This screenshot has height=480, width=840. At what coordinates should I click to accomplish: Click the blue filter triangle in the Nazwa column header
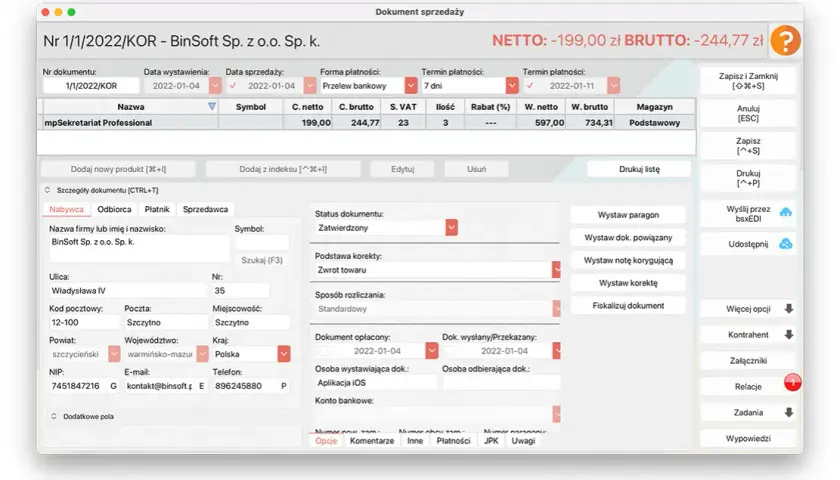212,107
